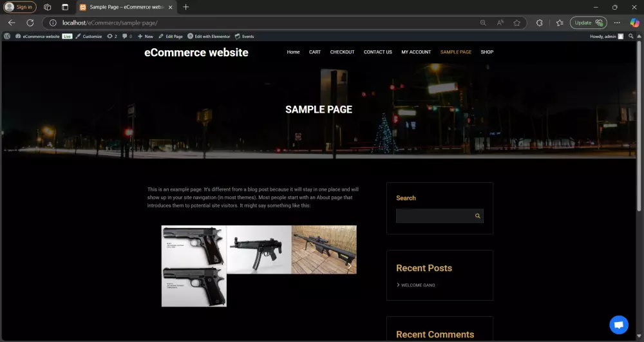This screenshot has height=342, width=644.
Task: Click the Live status badge
Action: tap(68, 36)
